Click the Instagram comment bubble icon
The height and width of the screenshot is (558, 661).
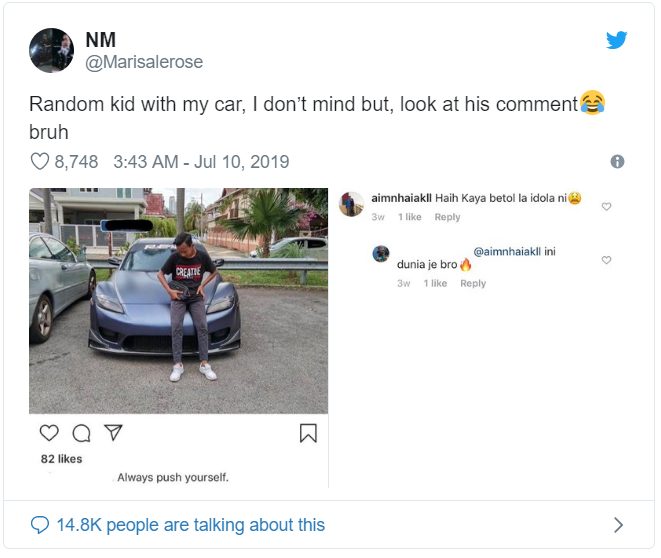[82, 433]
